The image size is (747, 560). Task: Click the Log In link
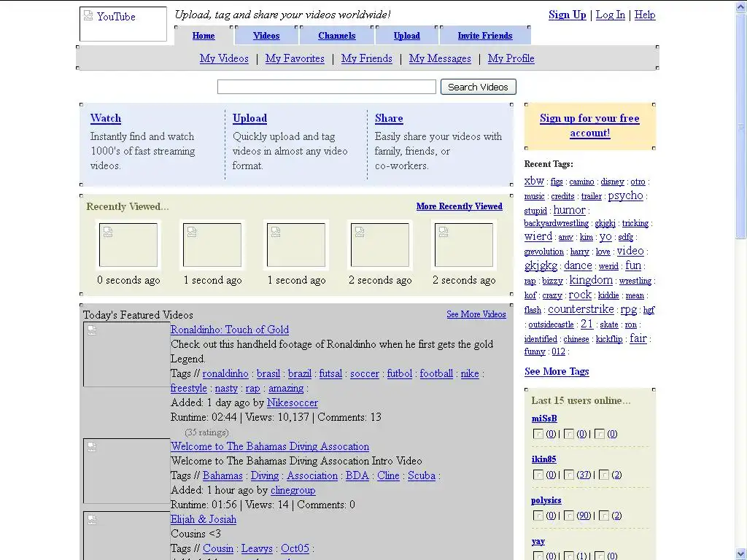(x=611, y=15)
